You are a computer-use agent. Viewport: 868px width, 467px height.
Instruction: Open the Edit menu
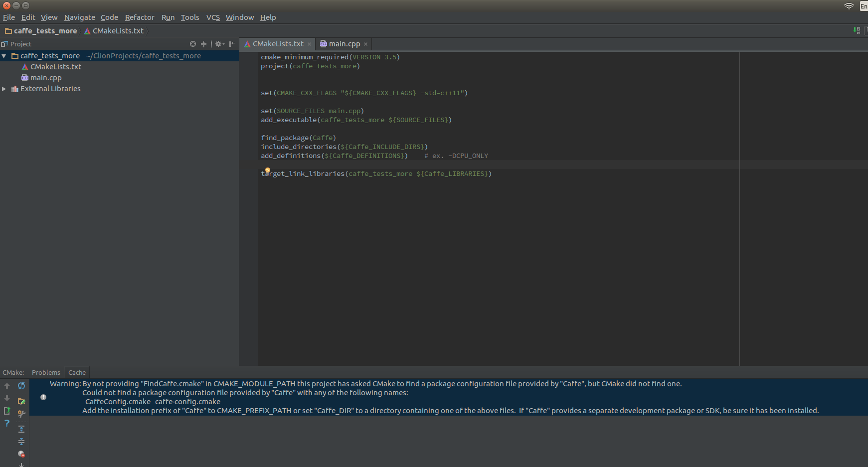[x=28, y=17]
